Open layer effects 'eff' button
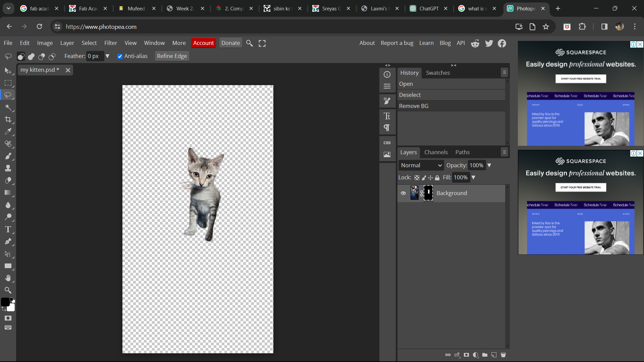 pos(457,355)
